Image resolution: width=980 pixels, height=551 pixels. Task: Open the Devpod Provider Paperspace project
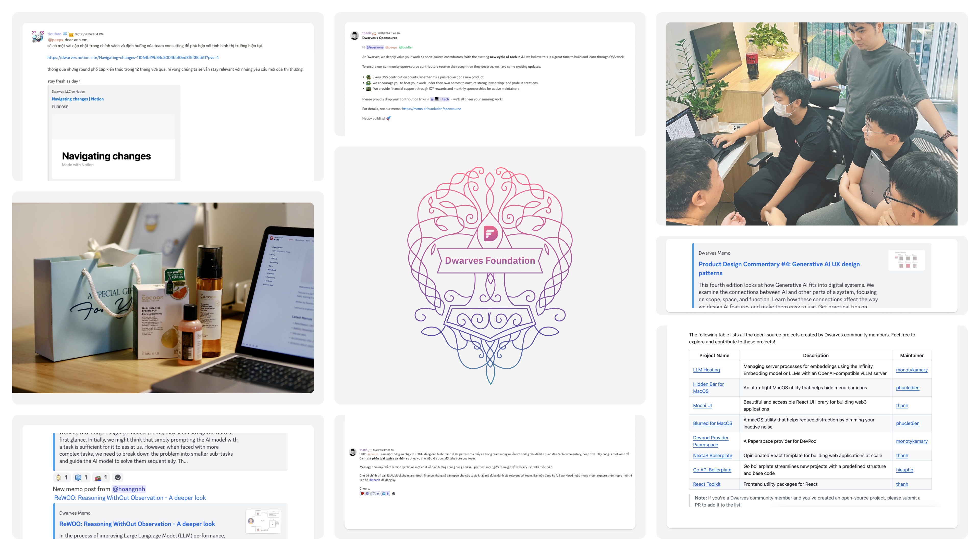tap(711, 441)
